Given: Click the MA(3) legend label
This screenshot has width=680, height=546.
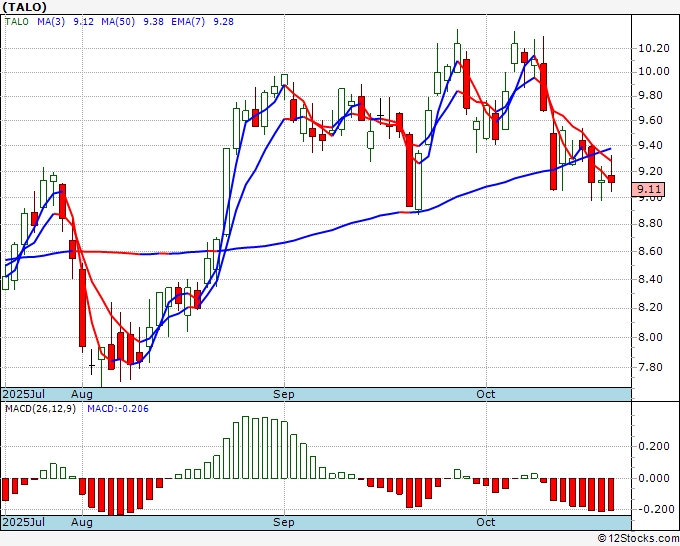Looking at the screenshot, I should [x=51, y=22].
